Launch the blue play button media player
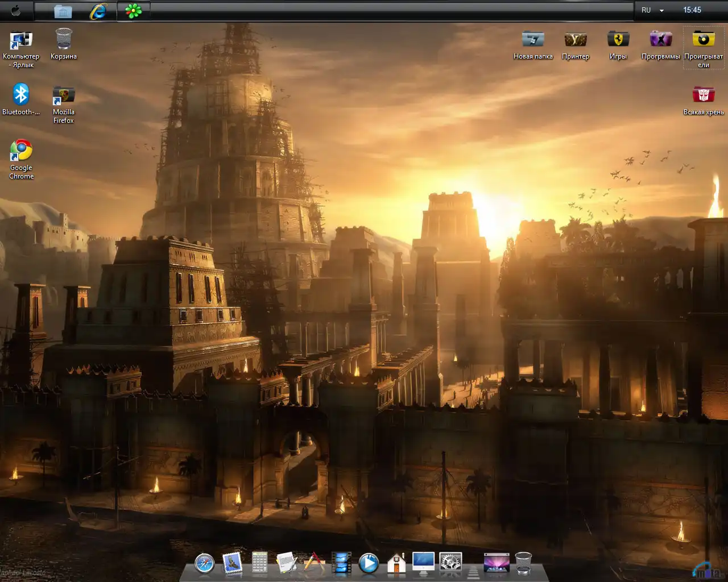The width and height of the screenshot is (728, 582). point(369,563)
